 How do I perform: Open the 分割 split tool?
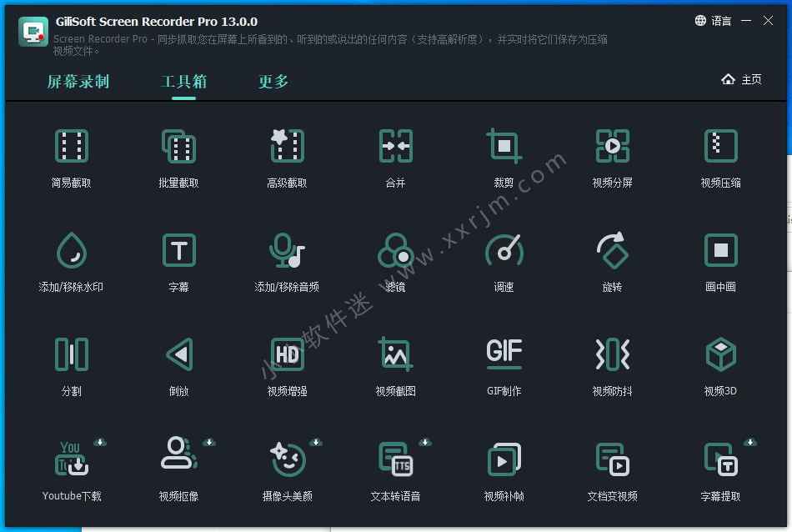pyautogui.click(x=71, y=367)
